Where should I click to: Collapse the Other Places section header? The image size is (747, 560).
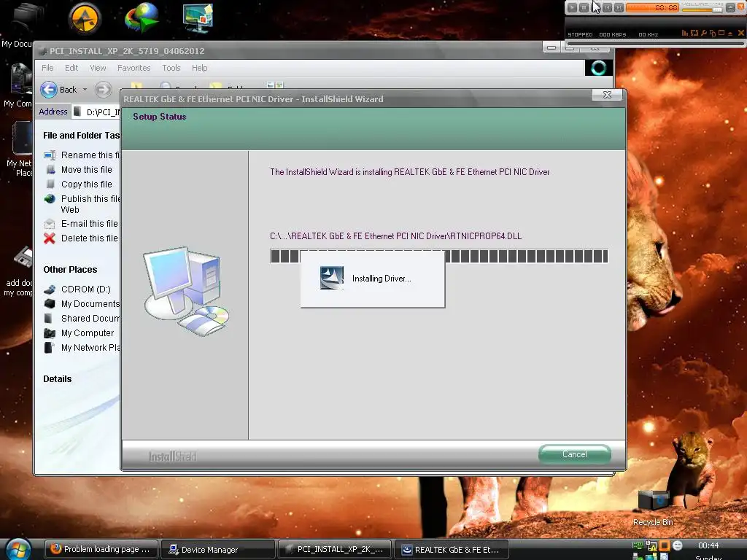tap(70, 270)
